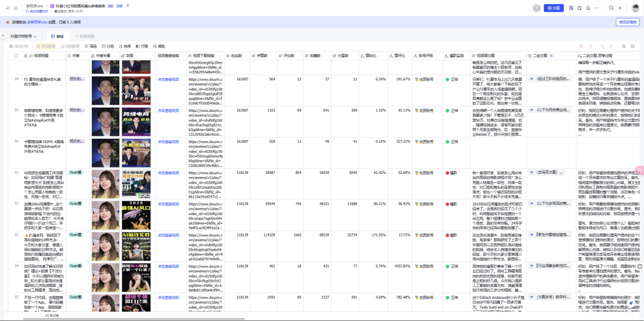
Task: Open the group (分组) tool
Action: [107, 46]
